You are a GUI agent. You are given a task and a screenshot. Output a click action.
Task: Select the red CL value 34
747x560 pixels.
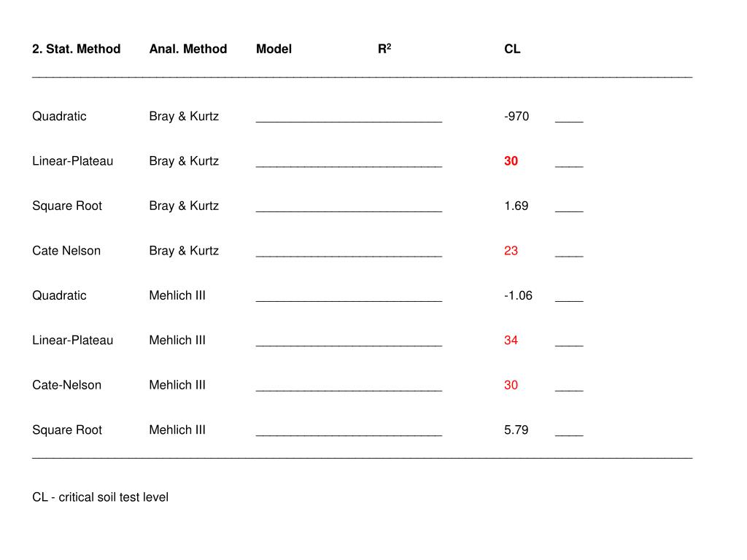tap(511, 340)
